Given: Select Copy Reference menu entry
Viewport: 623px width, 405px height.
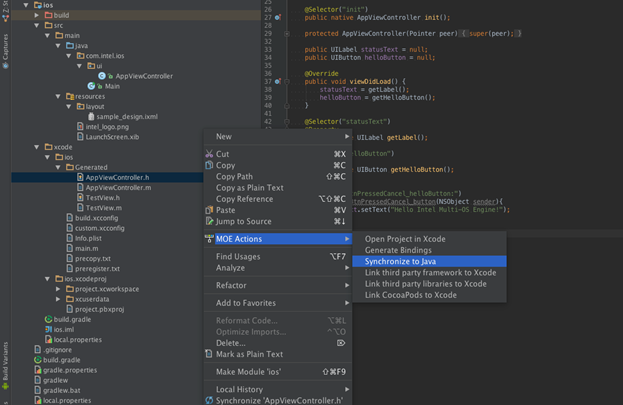Looking at the screenshot, I should coord(278,199).
